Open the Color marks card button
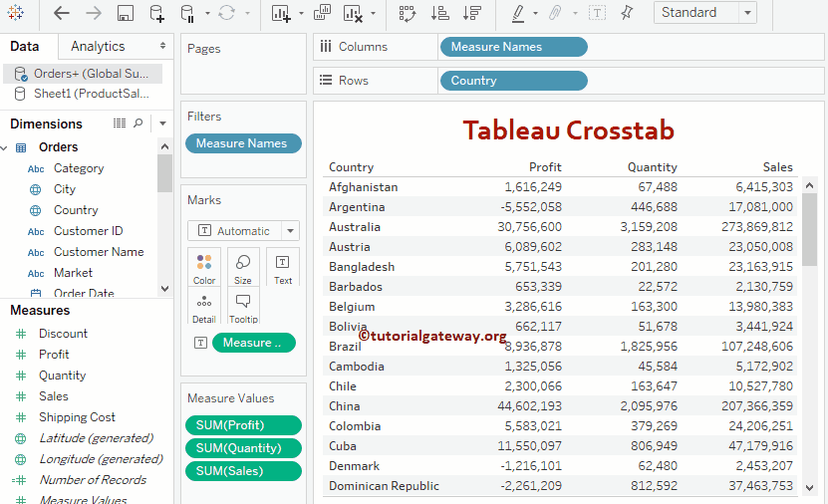Image resolution: width=828 pixels, height=504 pixels. pos(204,267)
